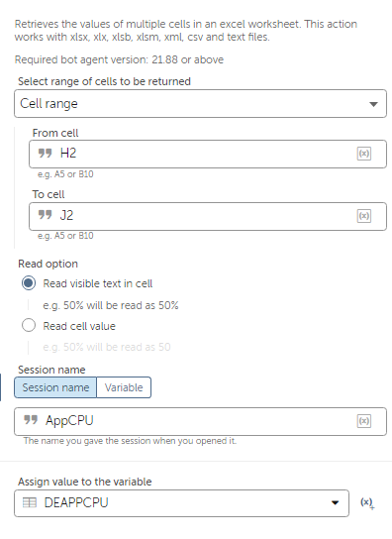This screenshot has height=539, width=392.
Task: Create new variable icon beside DEAPPCPU
Action: pyautogui.click(x=367, y=503)
